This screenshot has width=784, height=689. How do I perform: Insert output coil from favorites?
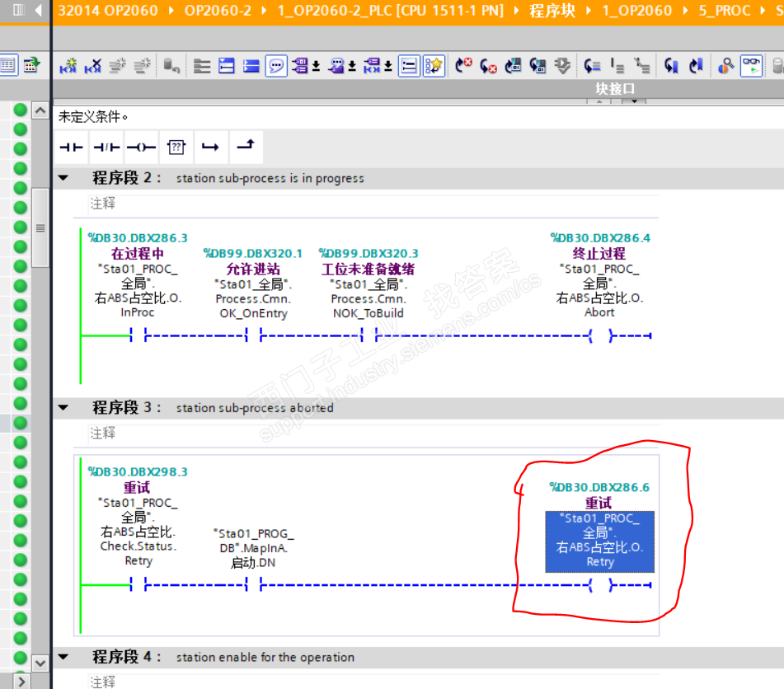tap(142, 147)
